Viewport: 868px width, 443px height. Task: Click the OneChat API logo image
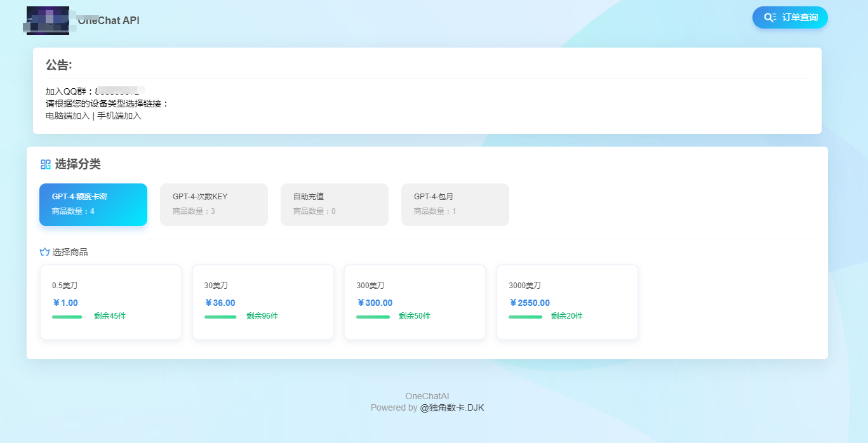coord(48,20)
